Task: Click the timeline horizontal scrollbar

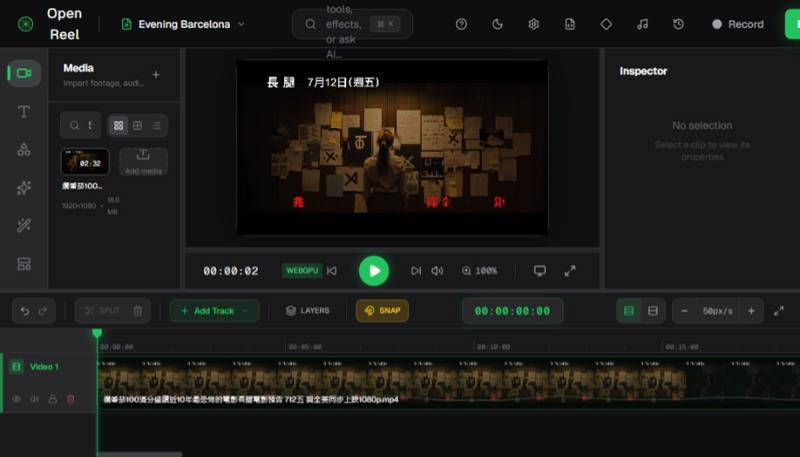Action: point(139,454)
